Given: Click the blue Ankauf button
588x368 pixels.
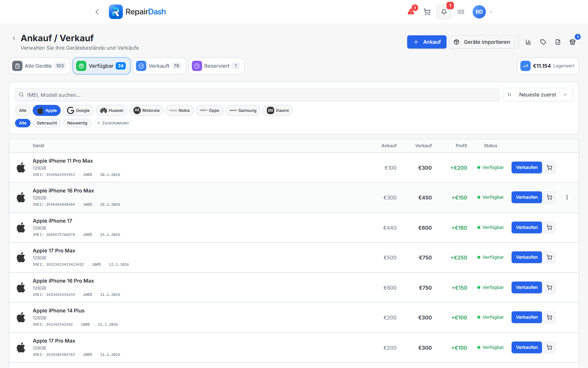Looking at the screenshot, I should pos(427,42).
